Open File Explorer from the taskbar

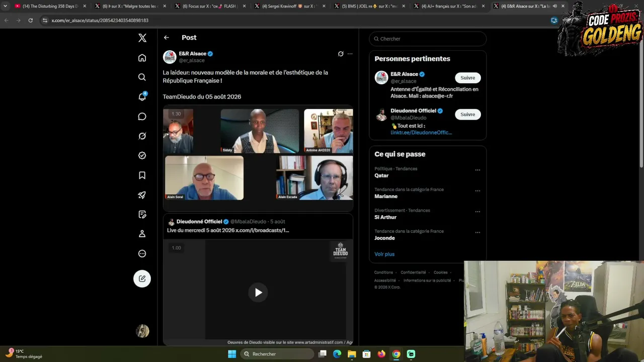point(352,354)
